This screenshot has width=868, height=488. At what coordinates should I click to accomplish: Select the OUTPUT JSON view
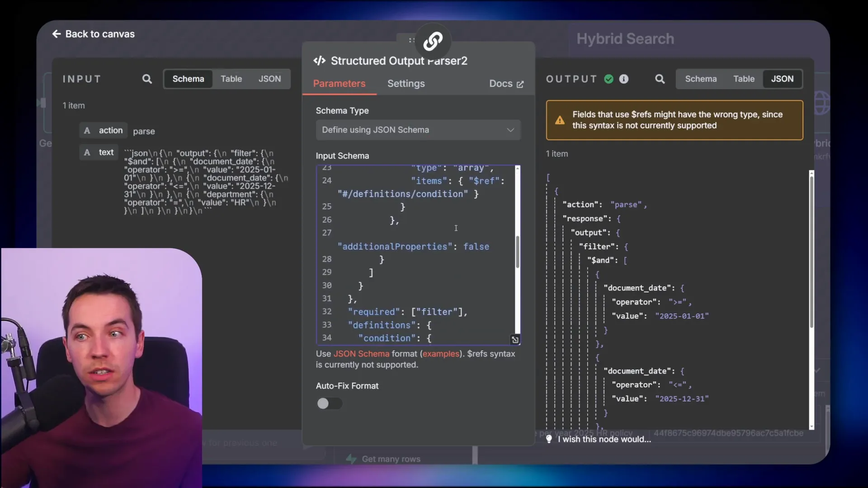click(x=782, y=79)
